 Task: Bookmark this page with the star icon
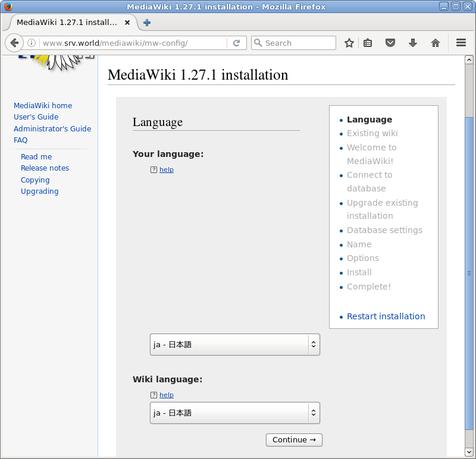(x=349, y=43)
